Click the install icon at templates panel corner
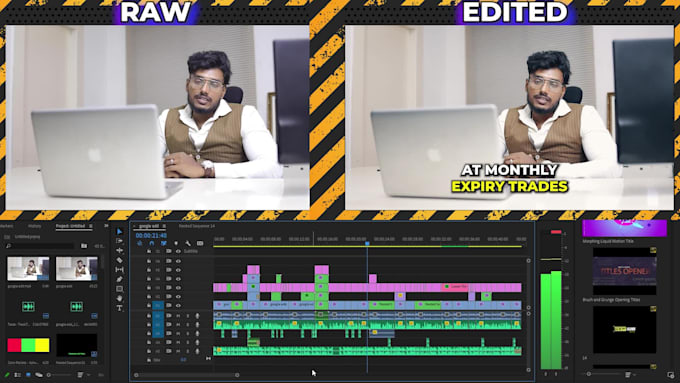680x383 pixels. tap(671, 375)
